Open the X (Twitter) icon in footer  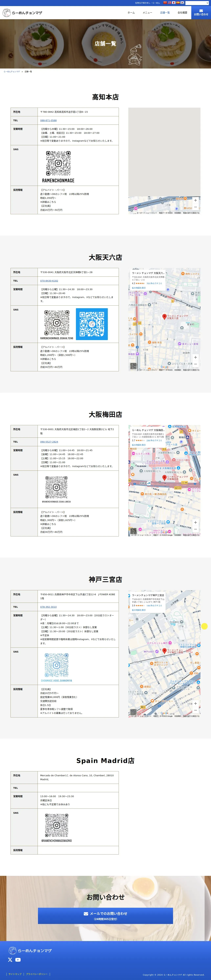click(x=10, y=960)
